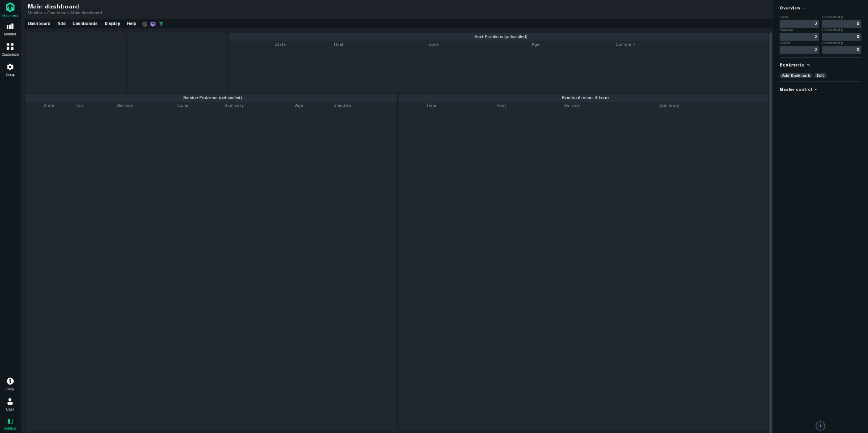868x433 pixels.
Task: Click the purple Checkmk hexagon toolbar icon
Action: pos(153,24)
